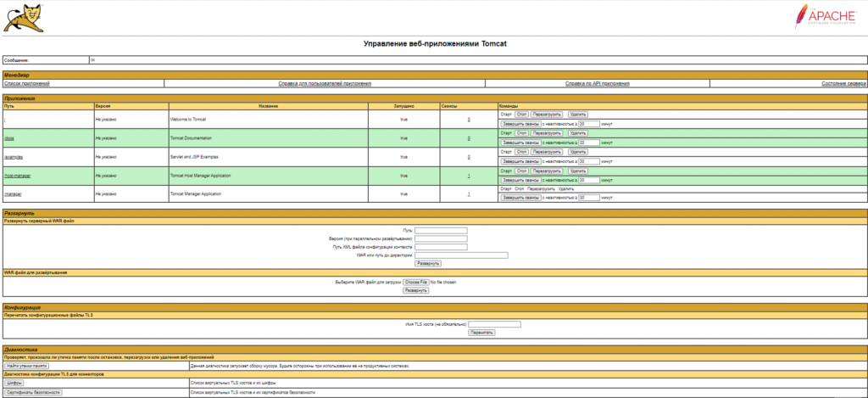Click the "No file chosen" text
This screenshot has width=868, height=398.
point(443,283)
